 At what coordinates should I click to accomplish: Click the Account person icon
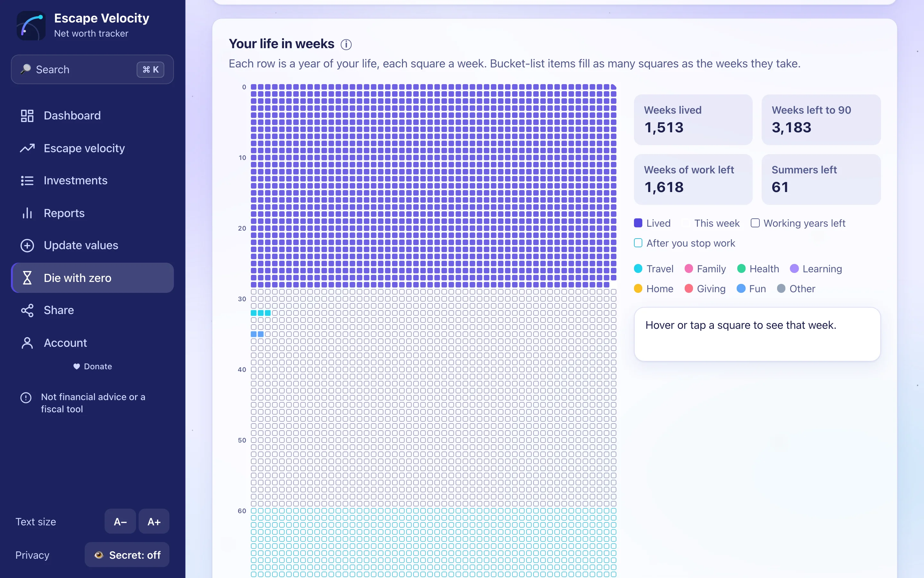coord(27,343)
